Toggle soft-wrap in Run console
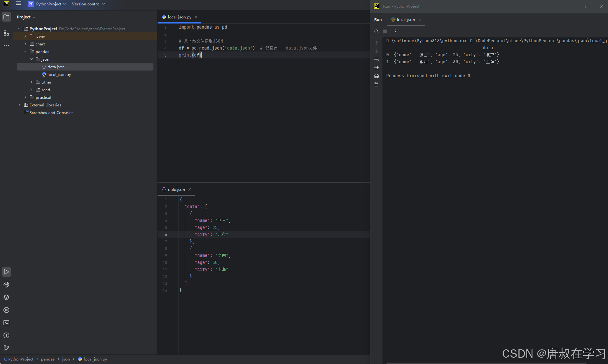 pyautogui.click(x=376, y=59)
